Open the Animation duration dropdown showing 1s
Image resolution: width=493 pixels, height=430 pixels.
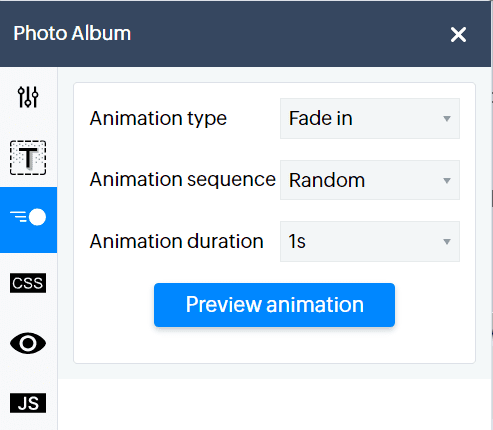(370, 241)
